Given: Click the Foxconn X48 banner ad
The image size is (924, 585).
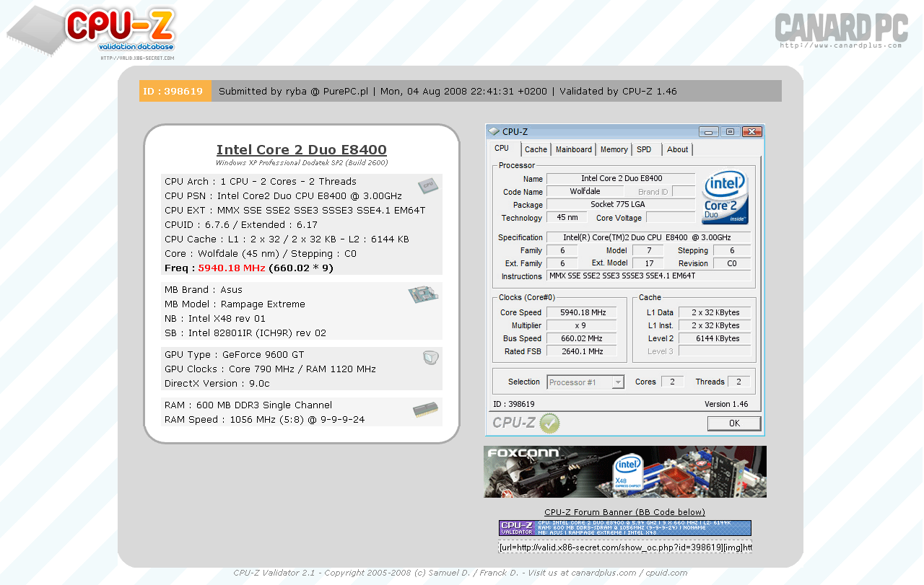Looking at the screenshot, I should tap(625, 472).
